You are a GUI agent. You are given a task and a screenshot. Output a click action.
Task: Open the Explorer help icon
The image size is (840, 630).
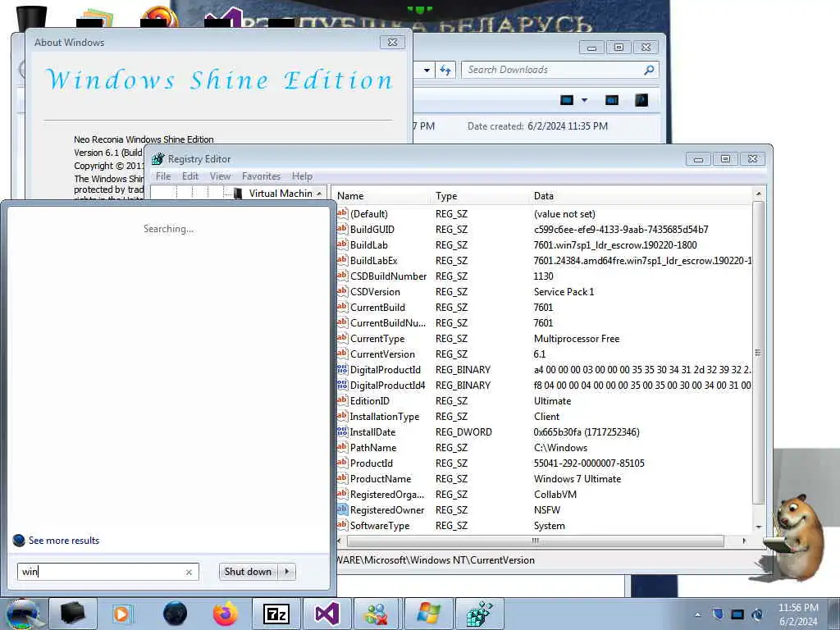(x=641, y=100)
